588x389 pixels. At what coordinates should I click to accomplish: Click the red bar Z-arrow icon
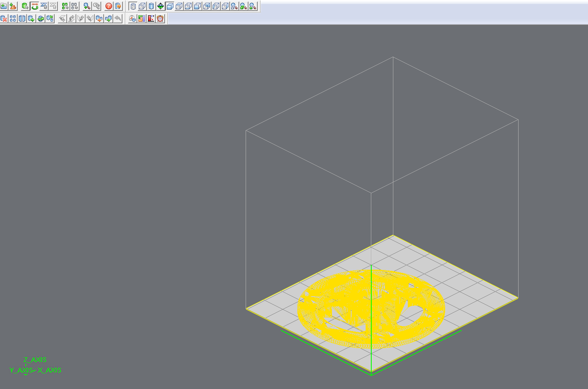(x=151, y=18)
